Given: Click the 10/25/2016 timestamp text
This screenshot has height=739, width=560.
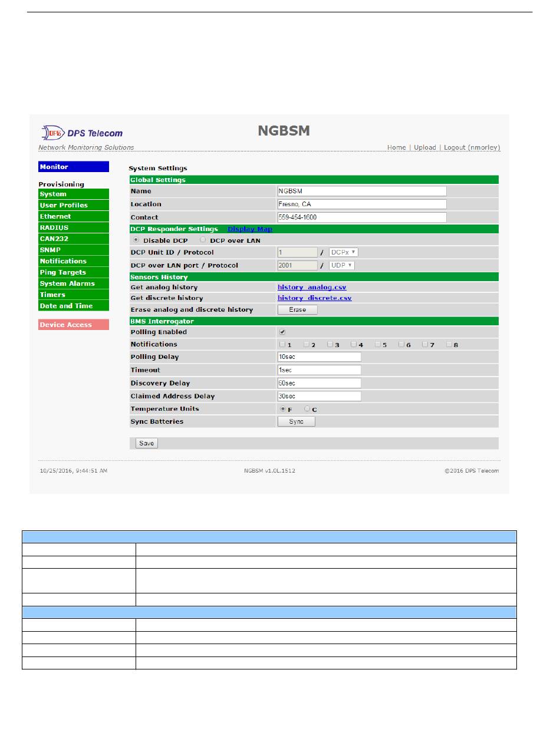Looking at the screenshot, I should 74,471.
